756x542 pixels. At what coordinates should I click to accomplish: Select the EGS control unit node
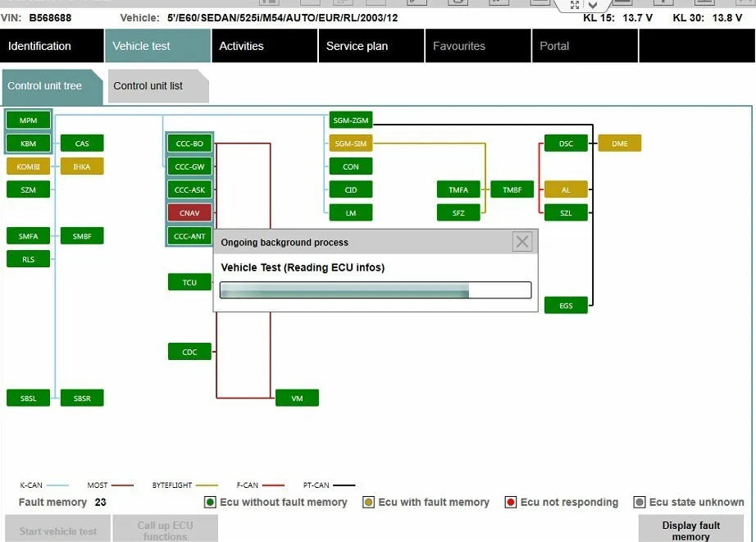click(566, 305)
